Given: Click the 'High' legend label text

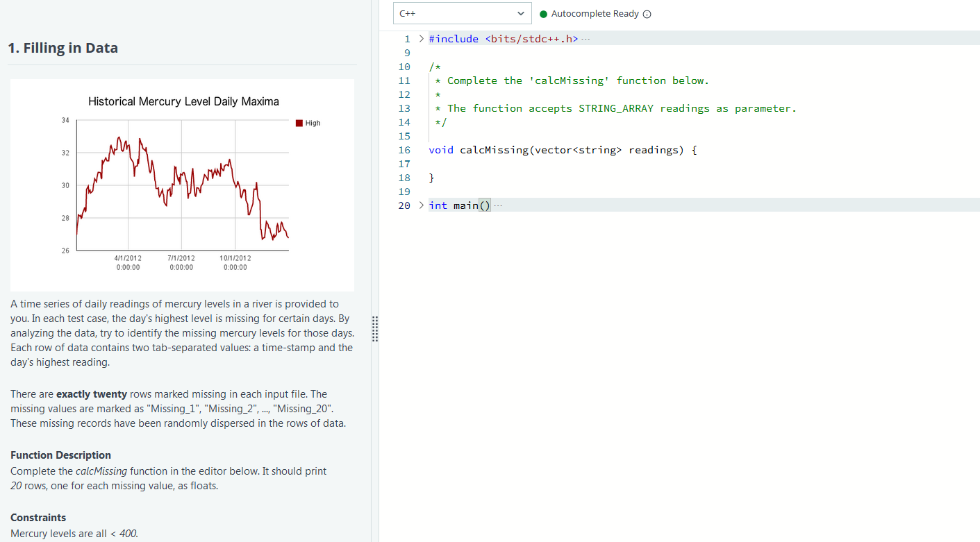Looking at the screenshot, I should (313, 123).
